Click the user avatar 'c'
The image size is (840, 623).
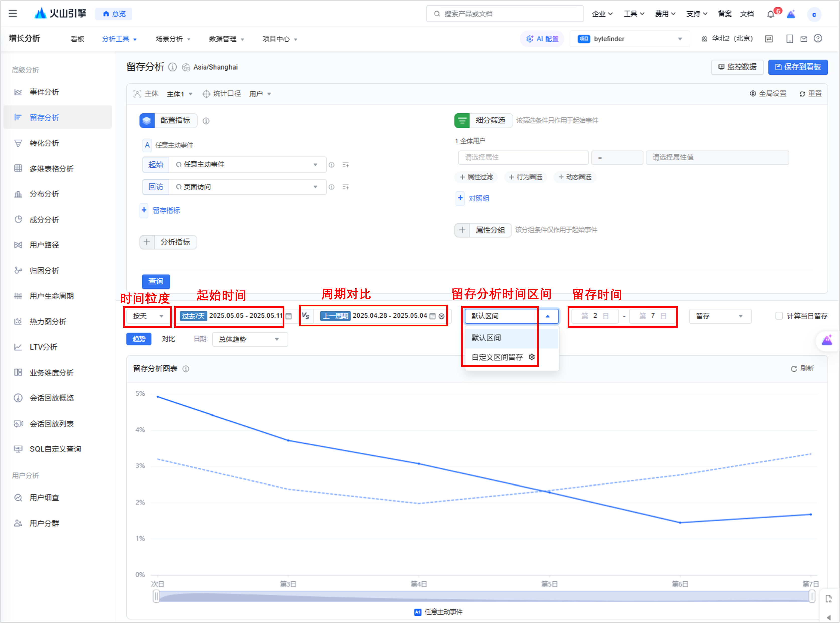point(814,14)
